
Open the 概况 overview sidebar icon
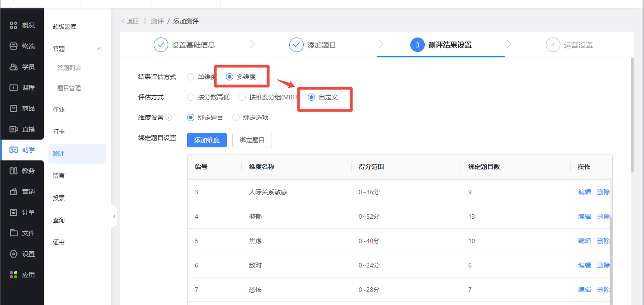tap(14, 25)
